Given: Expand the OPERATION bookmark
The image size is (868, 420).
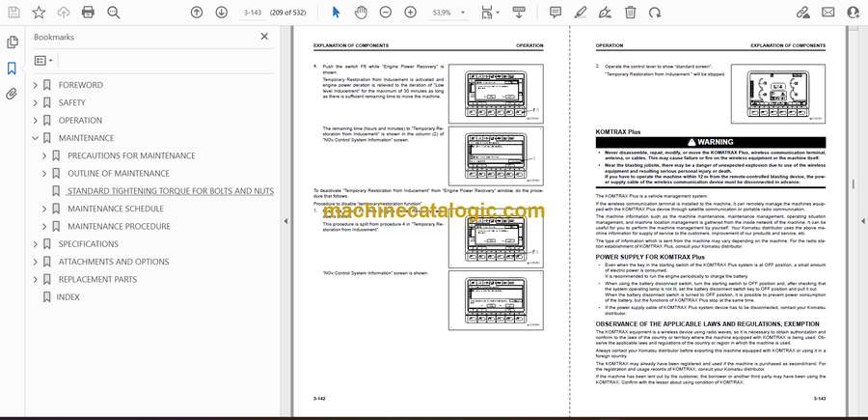Looking at the screenshot, I should 36,121.
